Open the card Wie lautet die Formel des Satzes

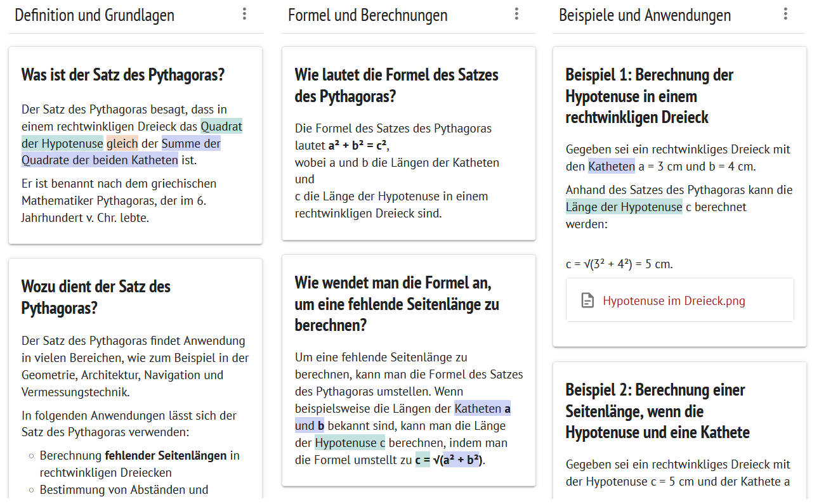pyautogui.click(x=409, y=143)
